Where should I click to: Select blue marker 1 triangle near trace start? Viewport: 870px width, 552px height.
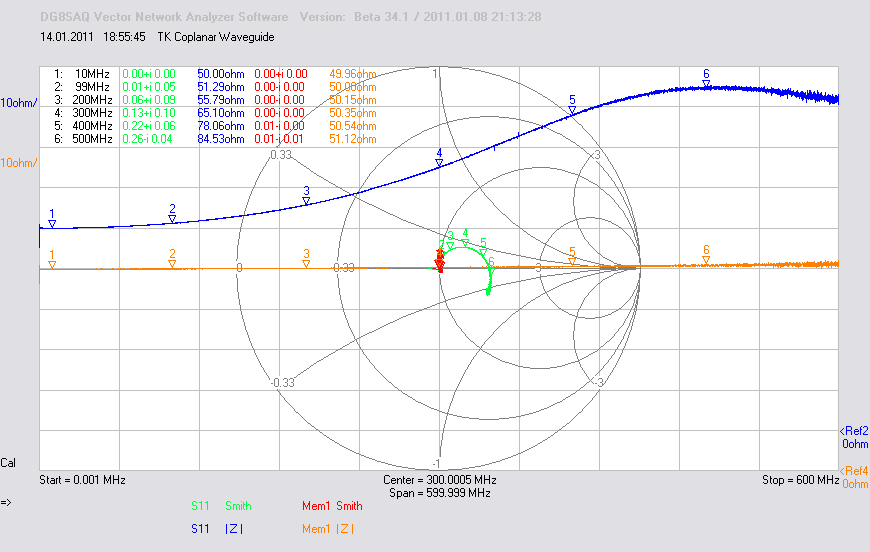click(52, 224)
